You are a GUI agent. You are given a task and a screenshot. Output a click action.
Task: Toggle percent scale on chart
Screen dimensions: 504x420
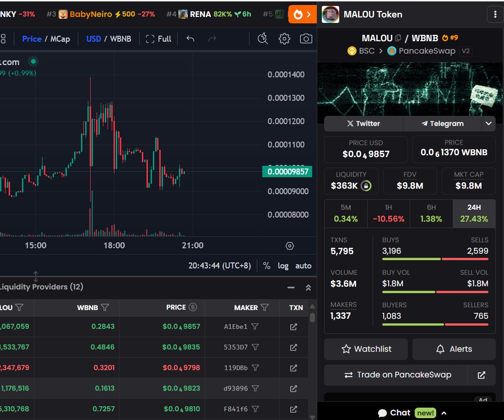pyautogui.click(x=266, y=266)
